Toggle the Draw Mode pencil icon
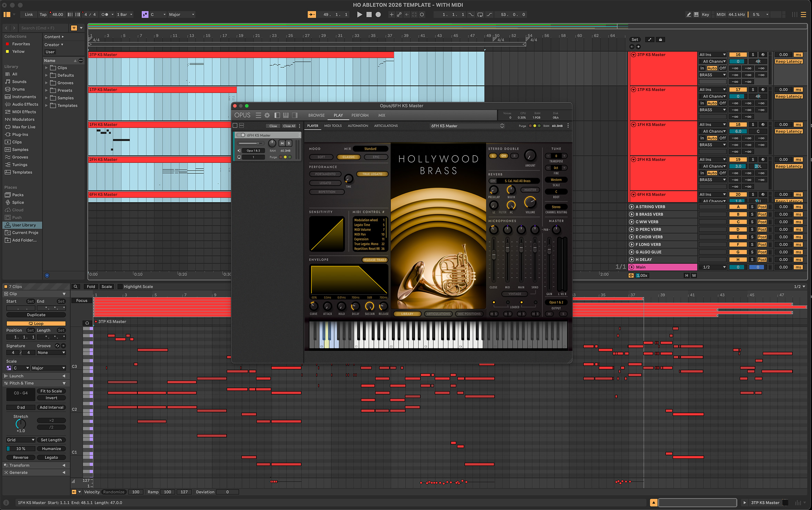812x510 pixels. [x=689, y=15]
